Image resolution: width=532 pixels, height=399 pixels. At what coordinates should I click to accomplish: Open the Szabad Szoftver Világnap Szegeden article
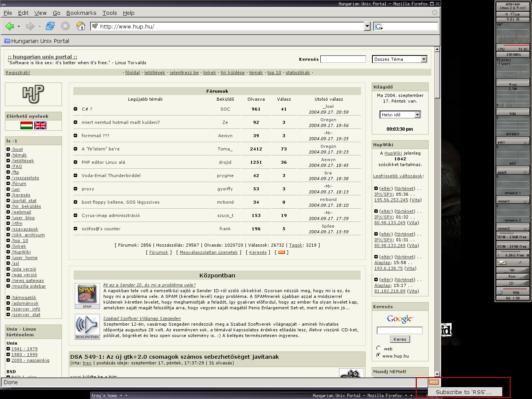pos(142,318)
